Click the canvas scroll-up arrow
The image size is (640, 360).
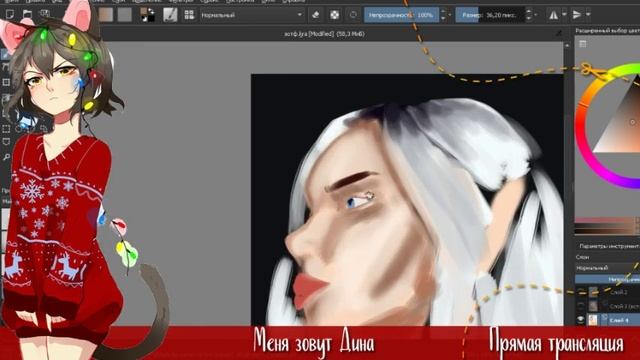pos(567,45)
